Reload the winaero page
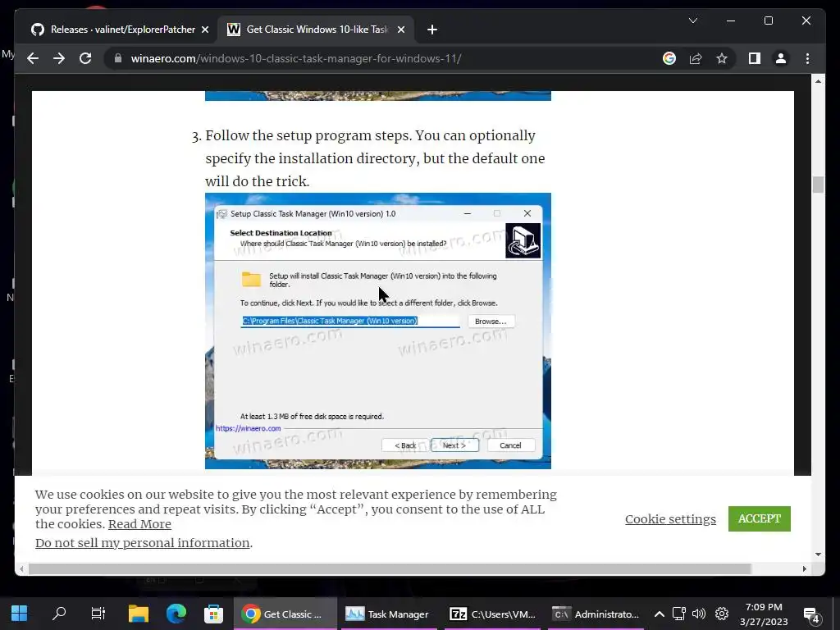 tap(85, 58)
